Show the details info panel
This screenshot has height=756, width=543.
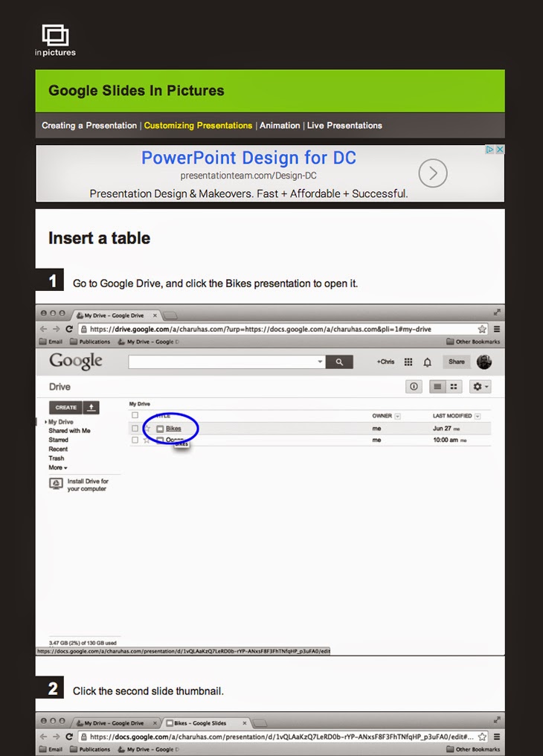[x=414, y=387]
